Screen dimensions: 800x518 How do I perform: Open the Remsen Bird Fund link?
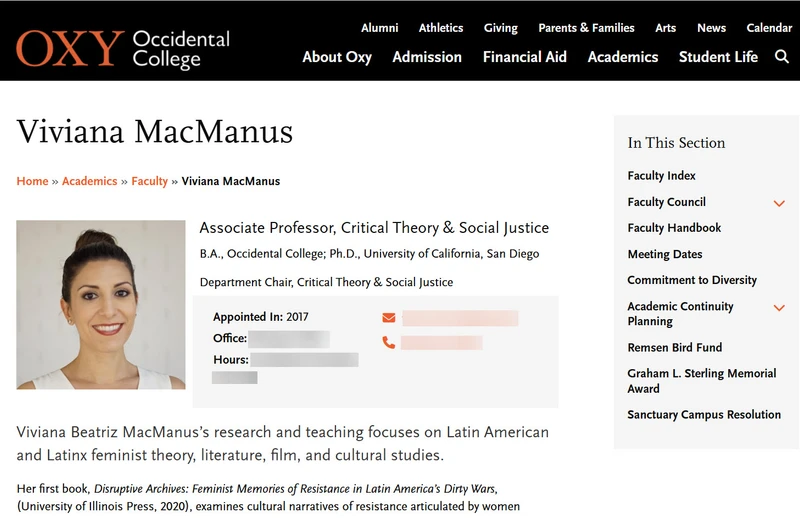point(674,348)
